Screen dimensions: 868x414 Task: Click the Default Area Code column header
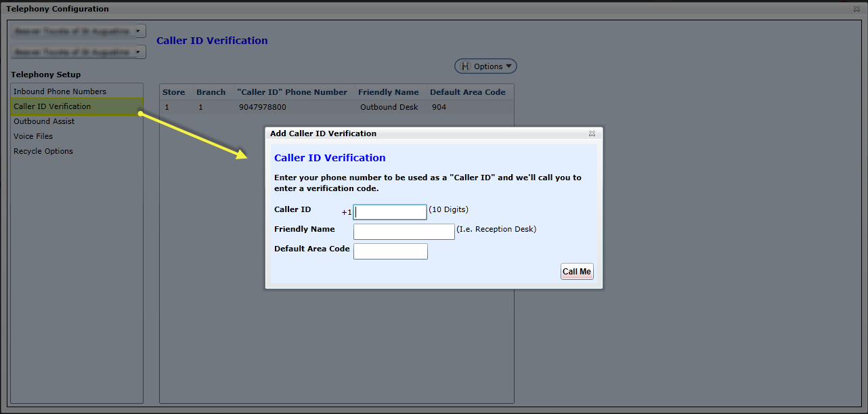coord(467,92)
